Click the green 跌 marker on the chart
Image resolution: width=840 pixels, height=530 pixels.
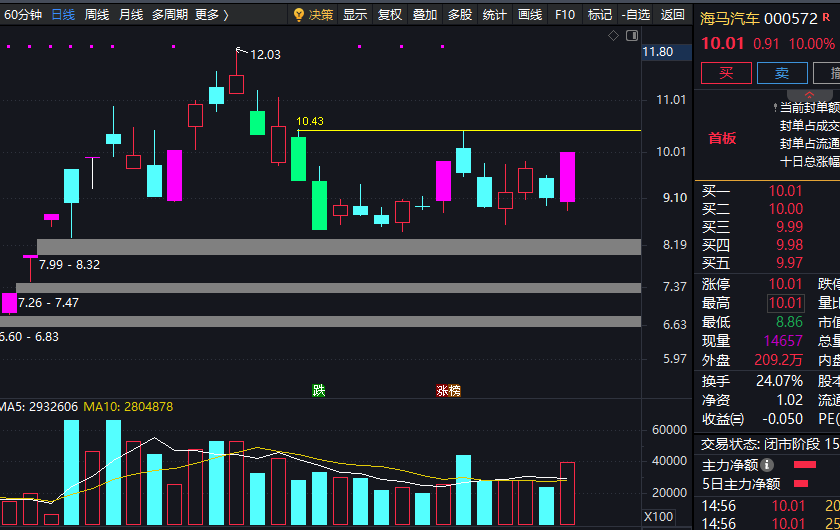click(319, 390)
